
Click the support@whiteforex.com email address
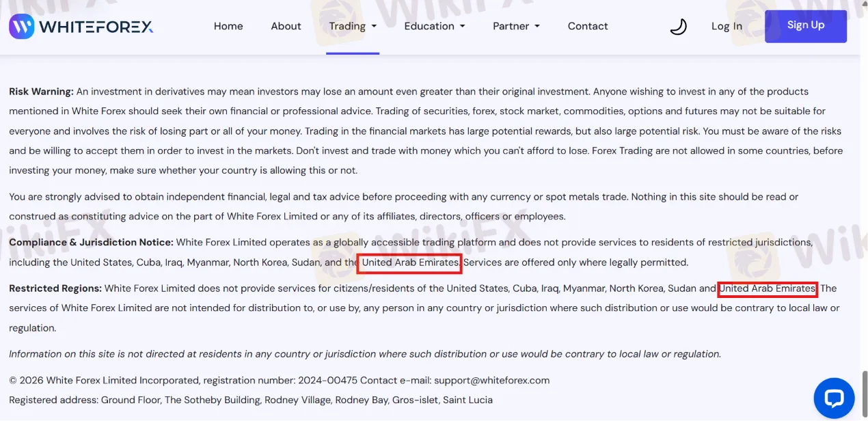coord(491,380)
